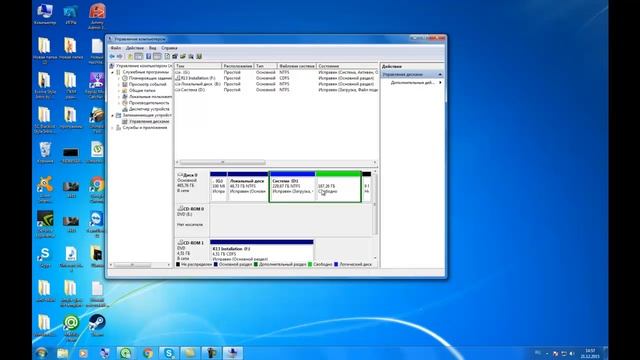Open the Вид menu
Viewport: 640px width, 360px height.
(x=153, y=48)
